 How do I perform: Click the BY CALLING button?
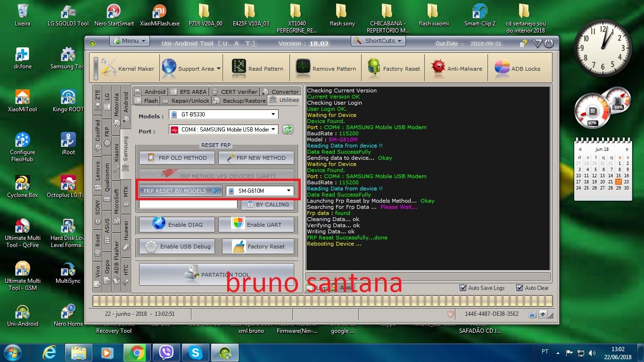pos(267,204)
